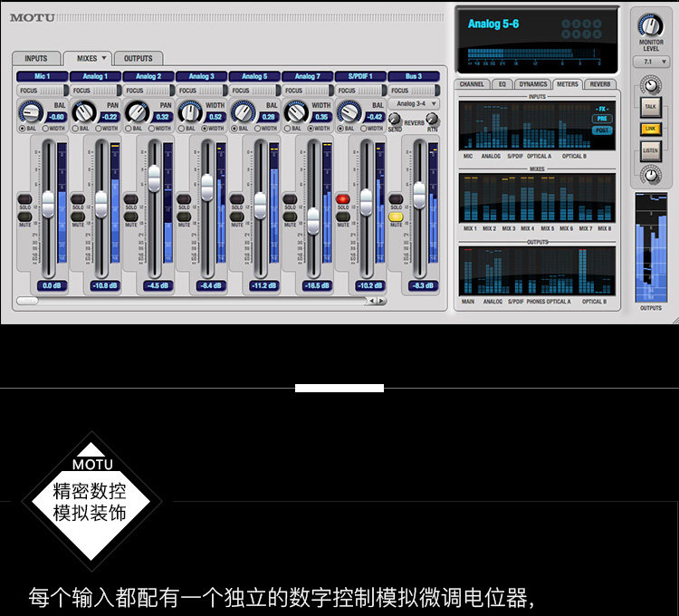Click the Bus 3 reverb SEND knob
This screenshot has width=679, height=616.
tap(394, 119)
